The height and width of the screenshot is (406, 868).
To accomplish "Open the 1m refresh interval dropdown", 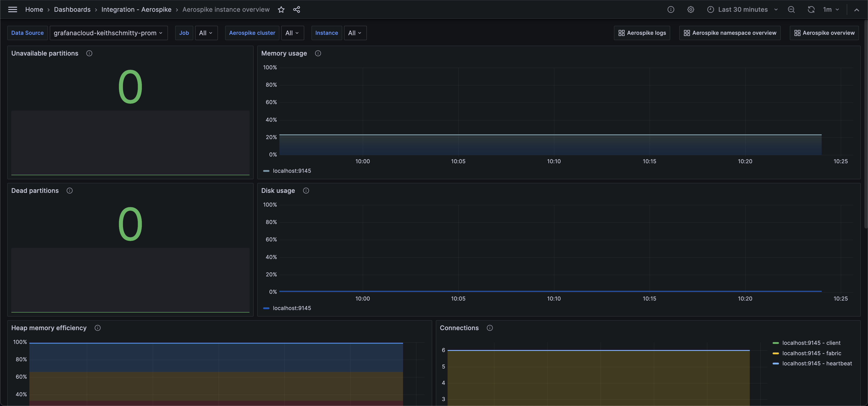I will pyautogui.click(x=831, y=9).
